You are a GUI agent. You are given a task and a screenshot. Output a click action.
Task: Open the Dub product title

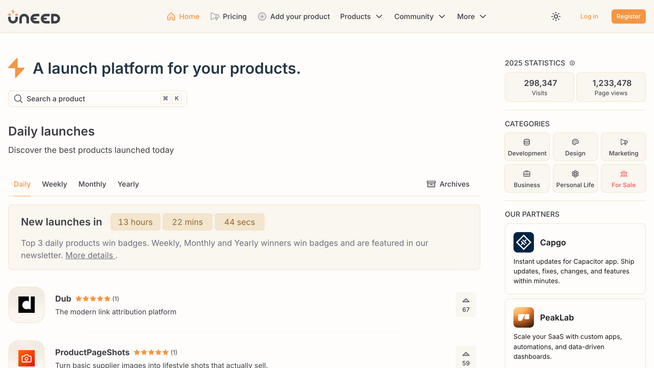click(63, 299)
